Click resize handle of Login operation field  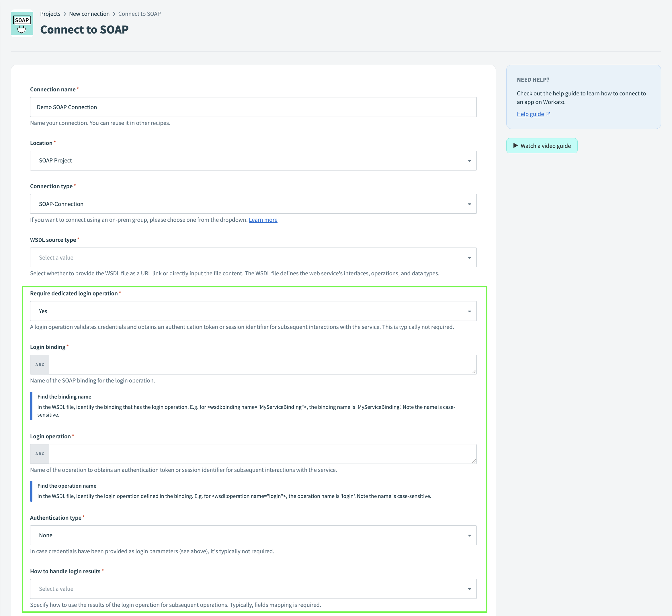click(474, 461)
